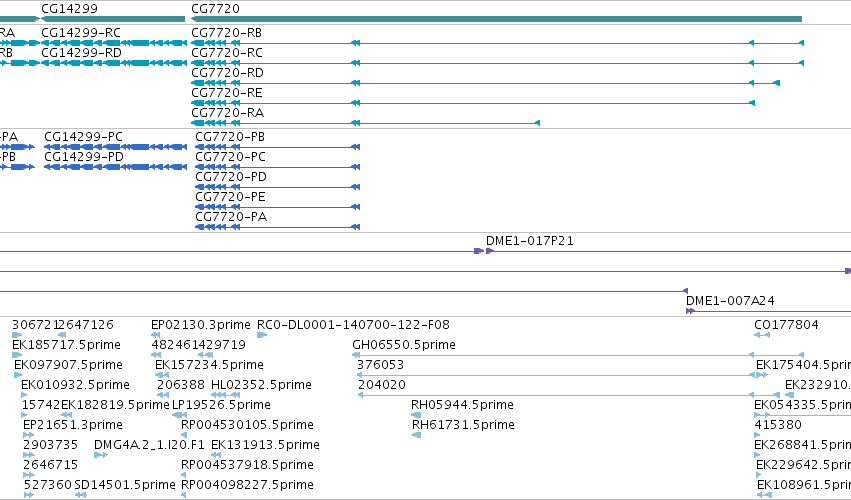This screenshot has width=851, height=500.
Task: Select BAC clone DME1-007A24
Action: tap(730, 301)
